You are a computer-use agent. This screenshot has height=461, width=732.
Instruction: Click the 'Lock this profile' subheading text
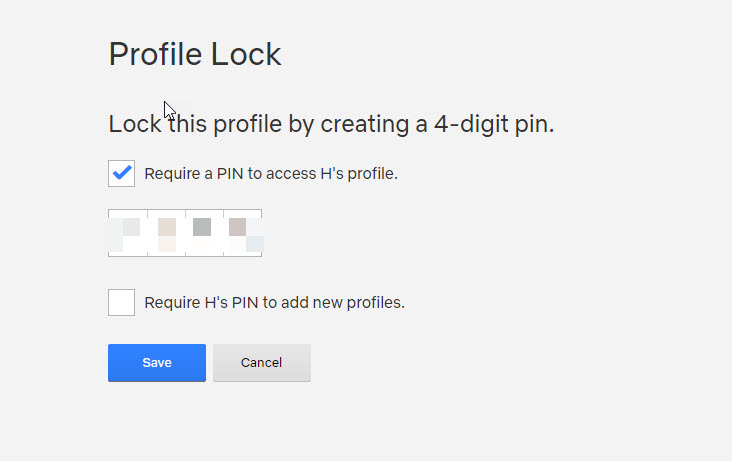[x=331, y=125]
